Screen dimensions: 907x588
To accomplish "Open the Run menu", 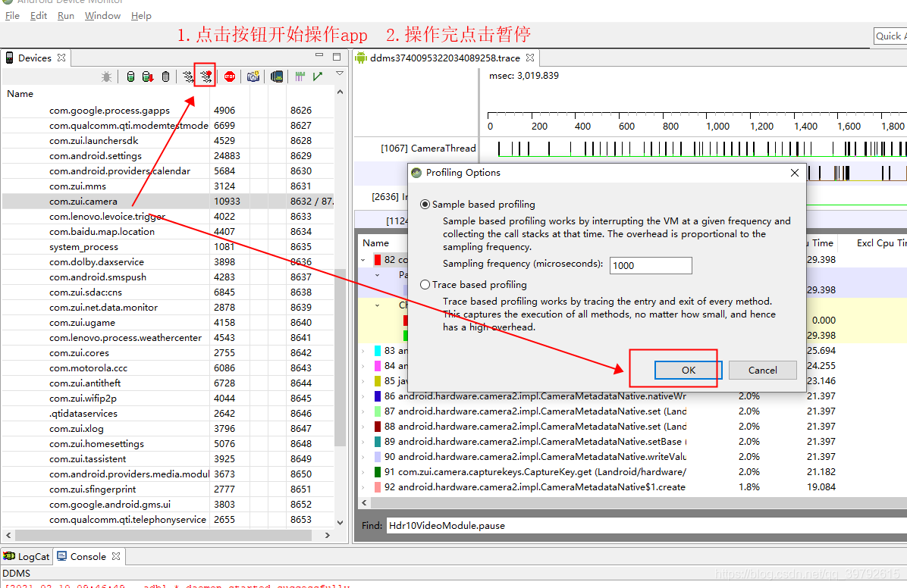I will [66, 16].
